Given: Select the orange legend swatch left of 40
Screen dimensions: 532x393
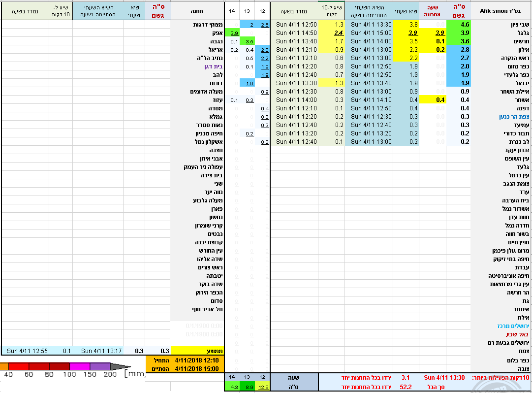Looking at the screenshot, I should [x=4, y=366].
